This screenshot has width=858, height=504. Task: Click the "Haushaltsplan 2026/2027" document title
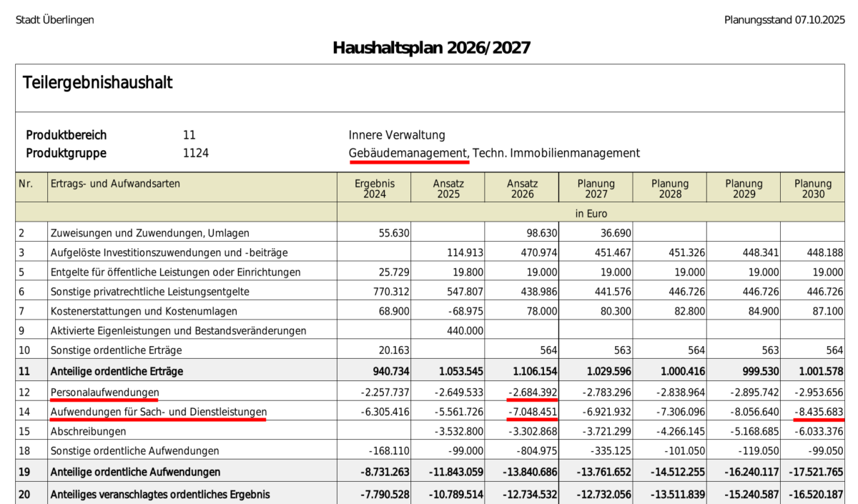tap(431, 48)
